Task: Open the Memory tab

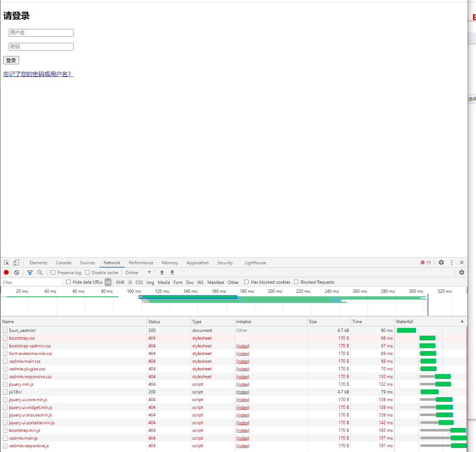Action: point(170,263)
